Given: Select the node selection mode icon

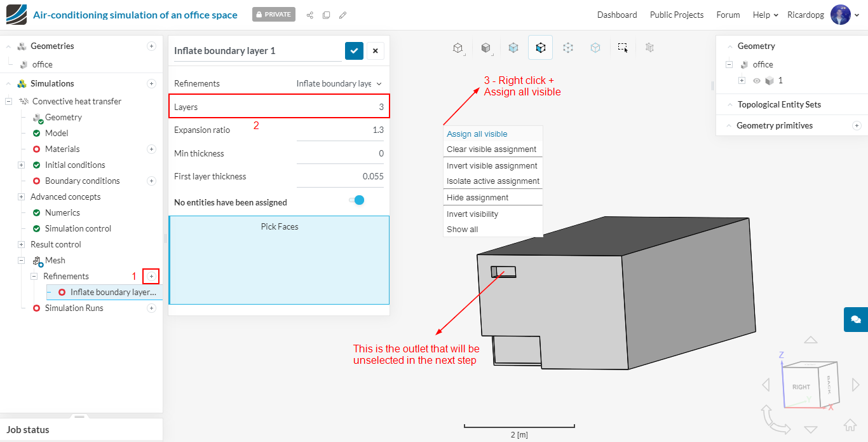Looking at the screenshot, I should click(568, 48).
